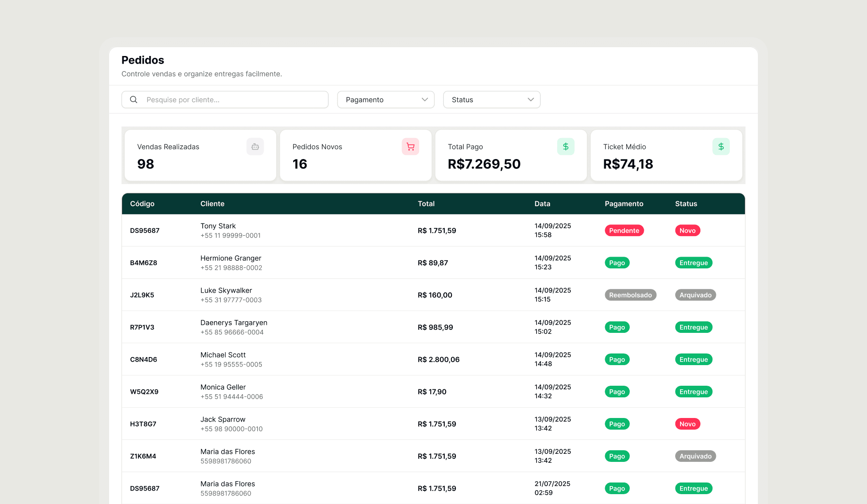Sort by the Total column header
The width and height of the screenshot is (867, 504).
426,204
